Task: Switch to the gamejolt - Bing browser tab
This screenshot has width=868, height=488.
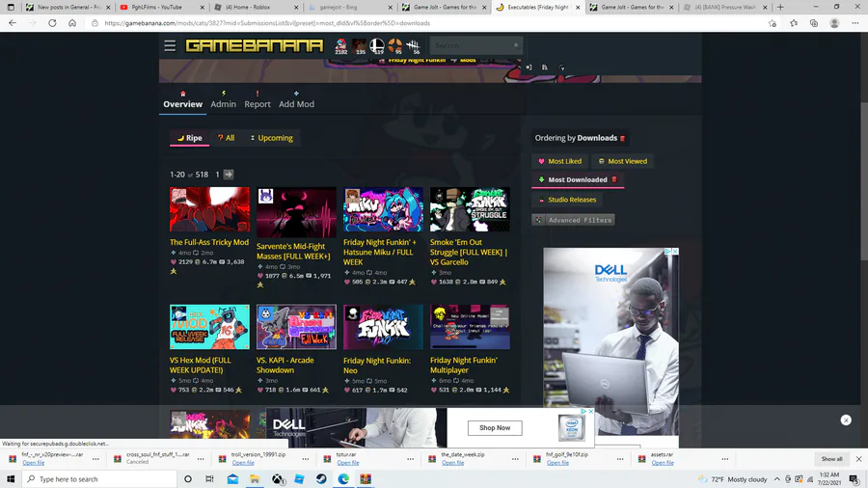Action: click(349, 7)
